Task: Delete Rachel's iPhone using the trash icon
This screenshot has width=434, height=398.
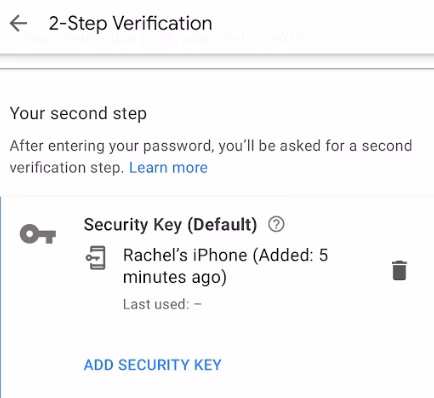Action: 399,270
